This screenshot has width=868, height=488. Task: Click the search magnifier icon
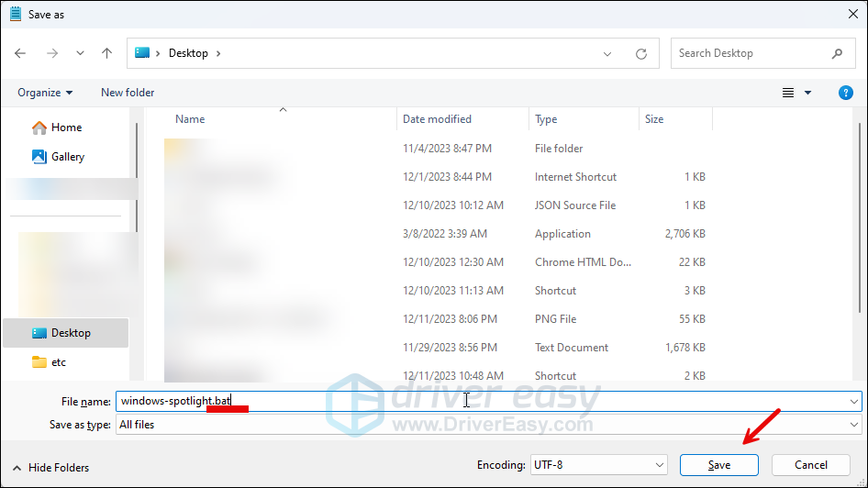tap(837, 53)
